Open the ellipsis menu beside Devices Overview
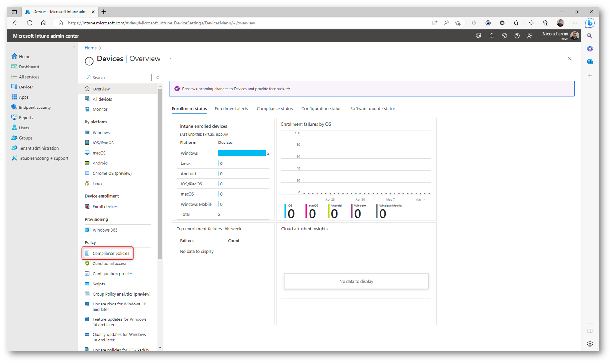Image resolution: width=612 pixels, height=364 pixels. coord(170,59)
